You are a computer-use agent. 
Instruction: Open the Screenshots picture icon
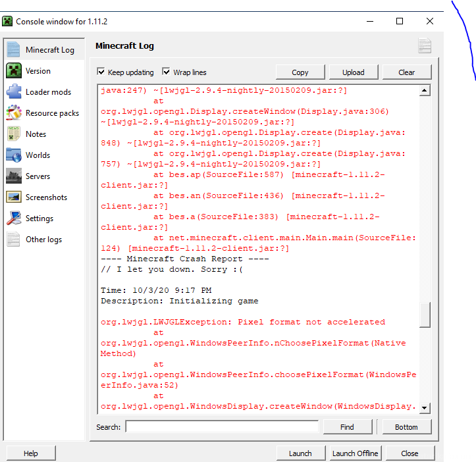[x=13, y=197]
